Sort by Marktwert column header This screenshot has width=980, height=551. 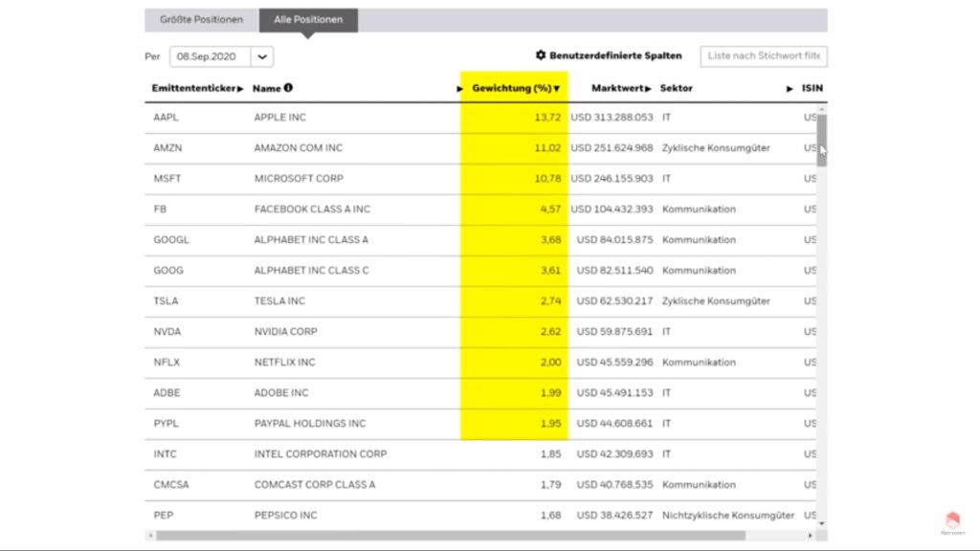[617, 88]
